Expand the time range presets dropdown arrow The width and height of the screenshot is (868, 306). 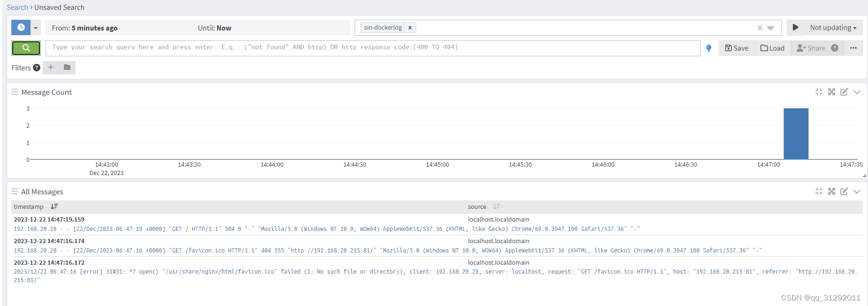click(36, 28)
